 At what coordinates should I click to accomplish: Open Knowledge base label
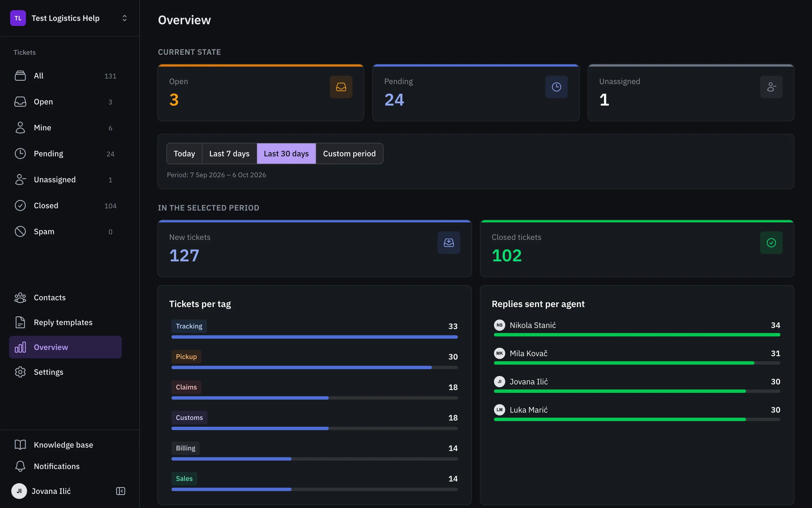tap(63, 444)
